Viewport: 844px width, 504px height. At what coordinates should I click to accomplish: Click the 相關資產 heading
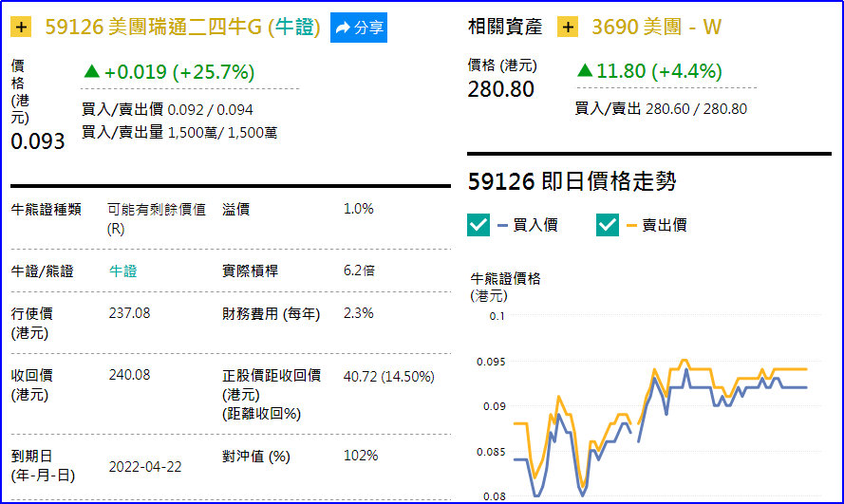pos(505,27)
